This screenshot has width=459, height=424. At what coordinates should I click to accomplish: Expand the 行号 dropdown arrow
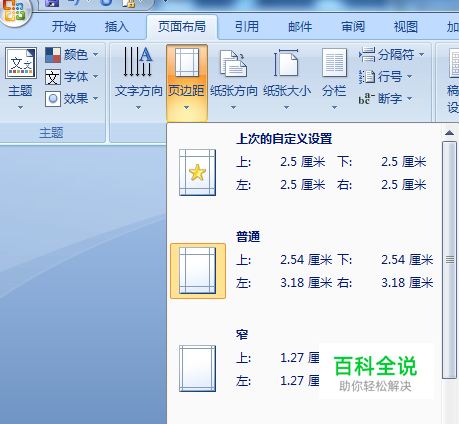(x=410, y=77)
